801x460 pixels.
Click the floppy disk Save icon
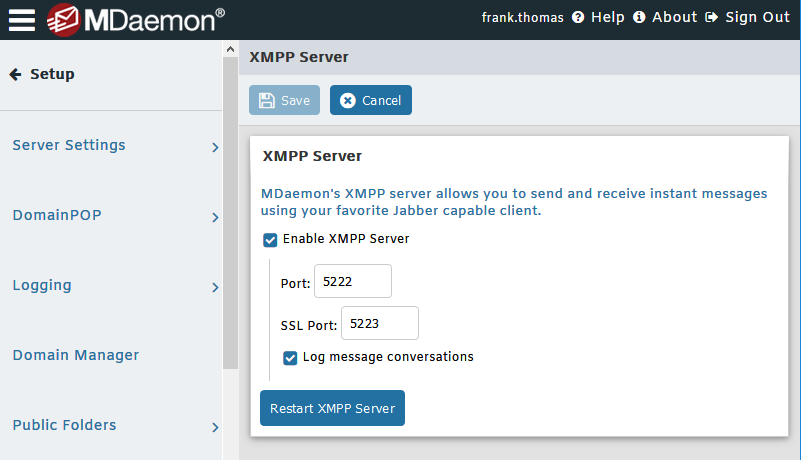267,100
